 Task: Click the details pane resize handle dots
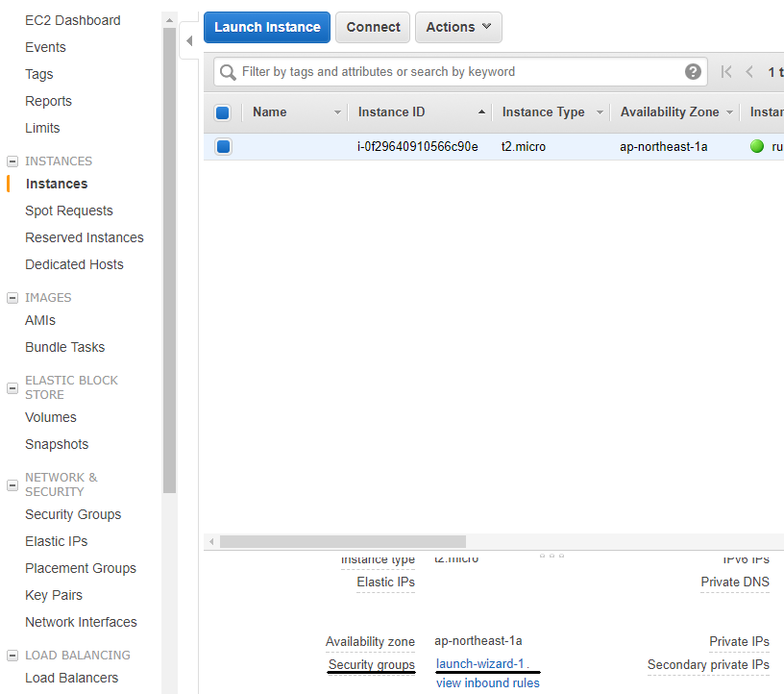tap(552, 556)
